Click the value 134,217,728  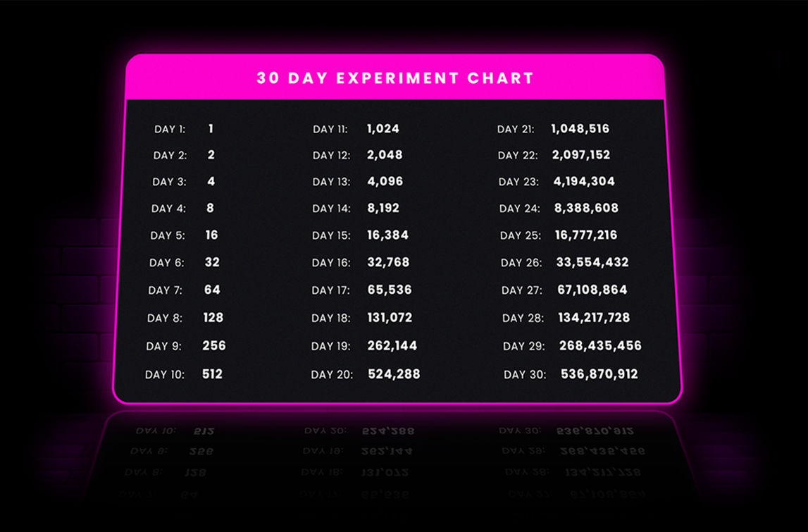click(x=594, y=317)
